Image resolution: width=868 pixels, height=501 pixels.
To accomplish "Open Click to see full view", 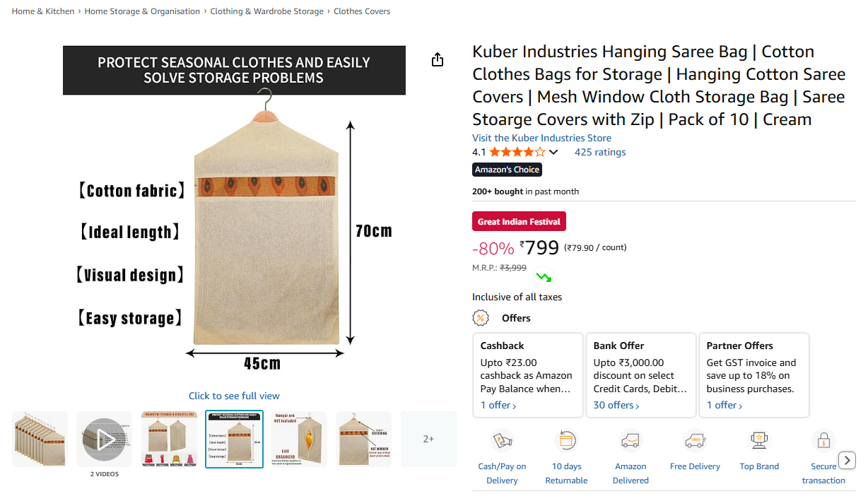I will [234, 396].
